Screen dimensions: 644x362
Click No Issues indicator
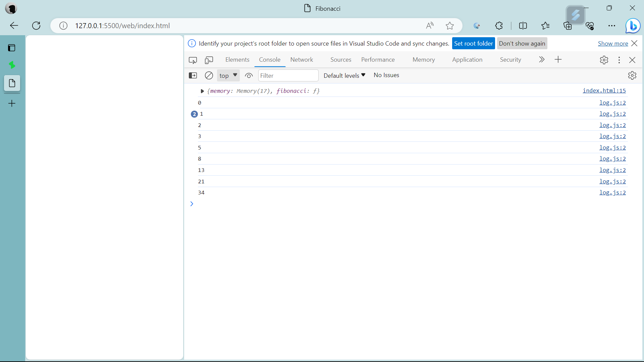click(386, 75)
